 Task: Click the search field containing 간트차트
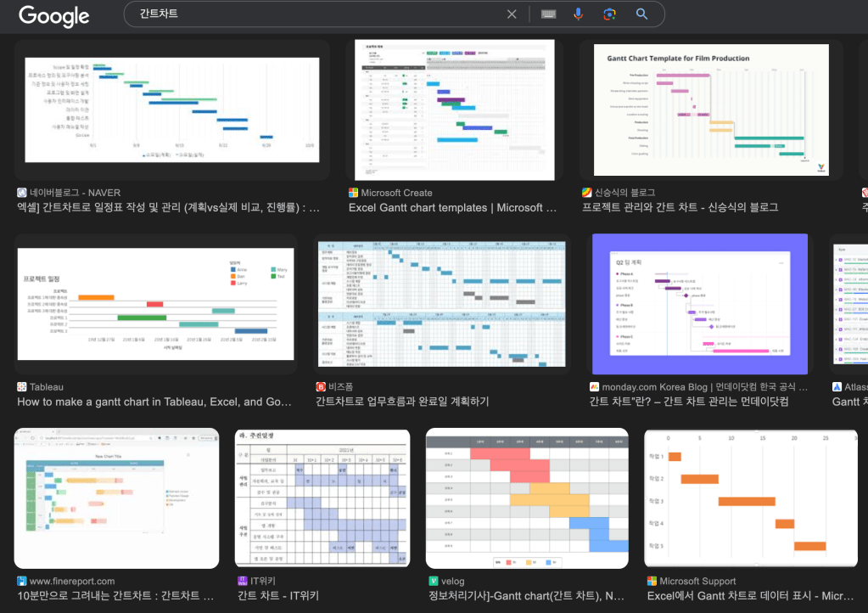pos(314,14)
